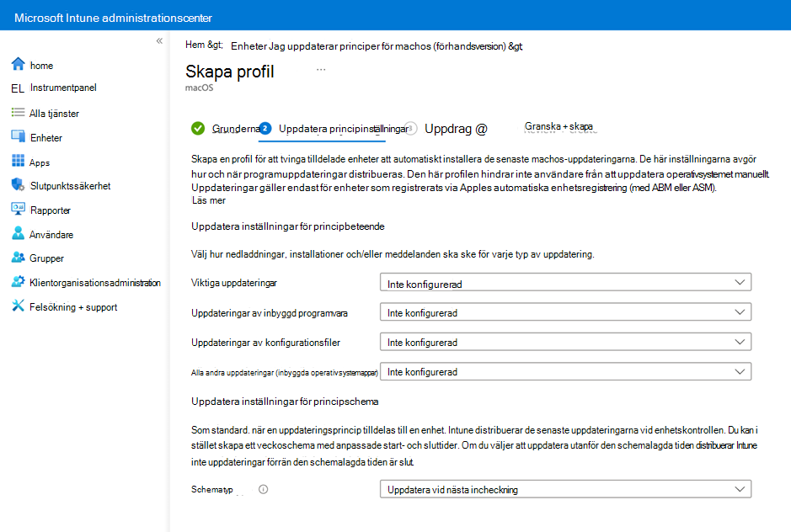Click the Slutpunktssäkerhet shield icon
The image size is (791, 532).
pos(18,184)
